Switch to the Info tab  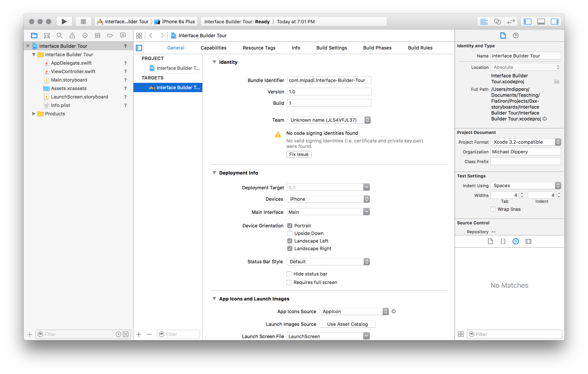(x=296, y=48)
